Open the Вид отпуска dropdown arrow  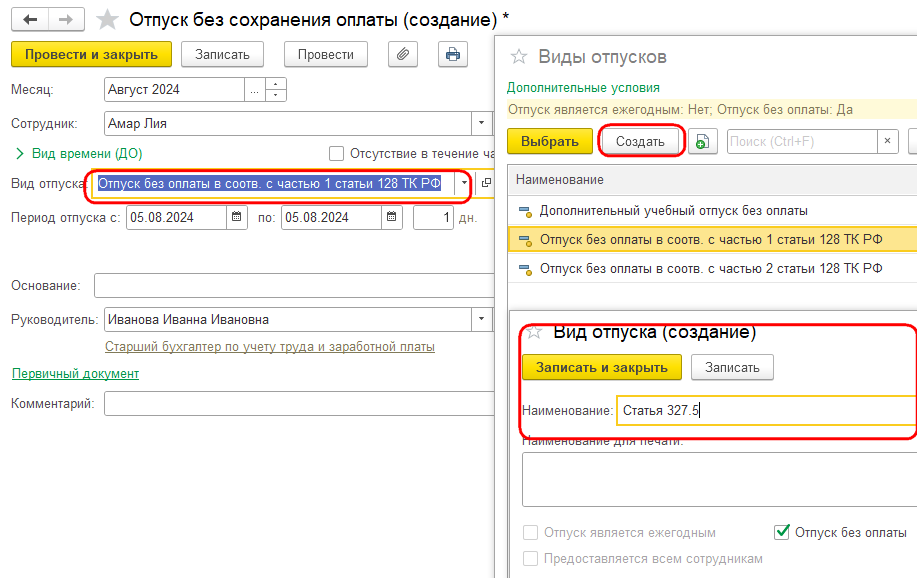click(x=464, y=183)
